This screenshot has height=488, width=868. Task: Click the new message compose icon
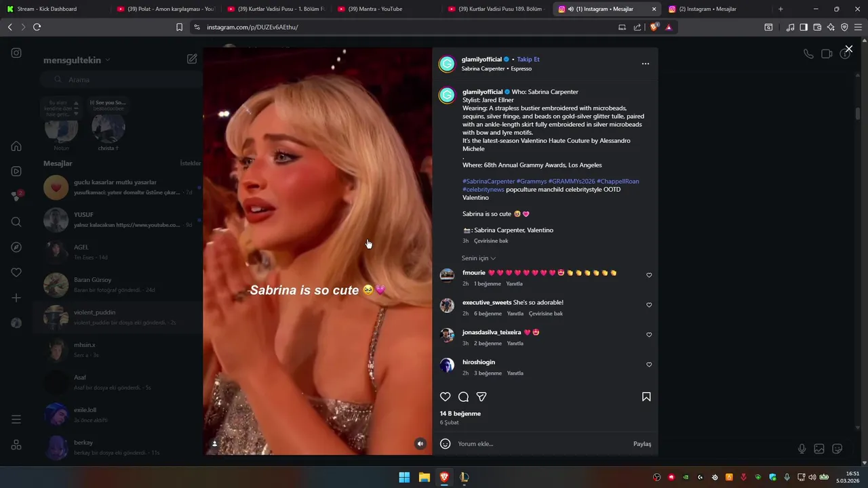pyautogui.click(x=192, y=59)
